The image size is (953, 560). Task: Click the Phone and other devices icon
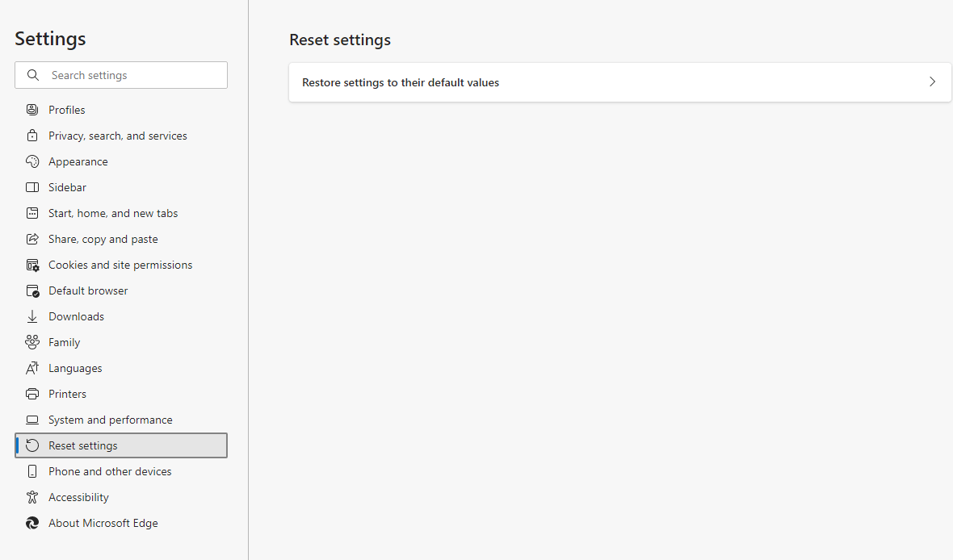(32, 471)
